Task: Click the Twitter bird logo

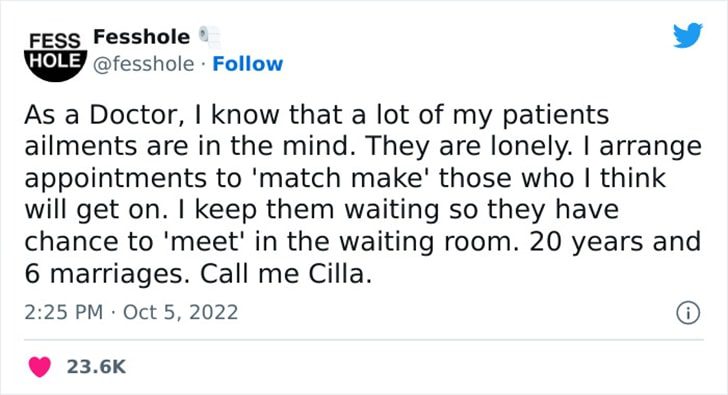Action: tap(688, 35)
